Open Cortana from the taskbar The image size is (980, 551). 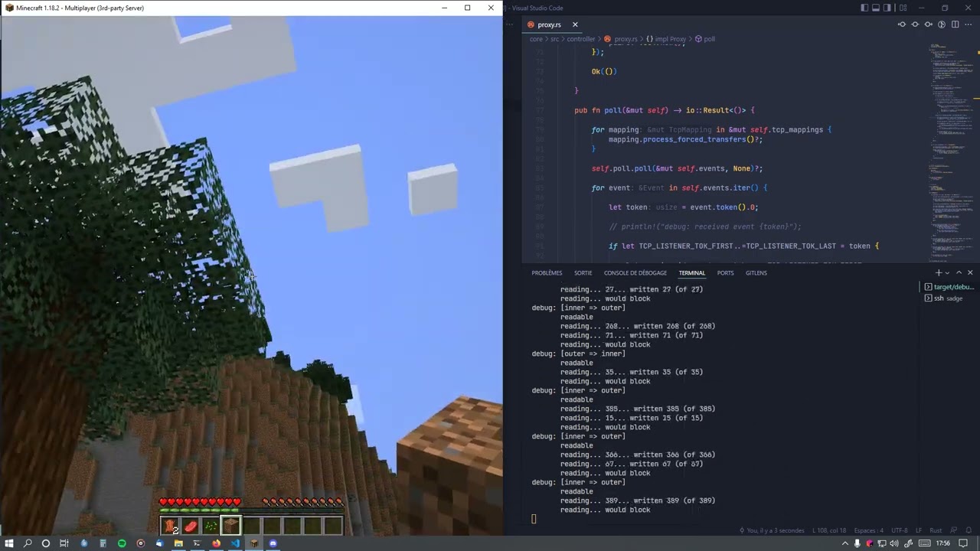pos(46,543)
